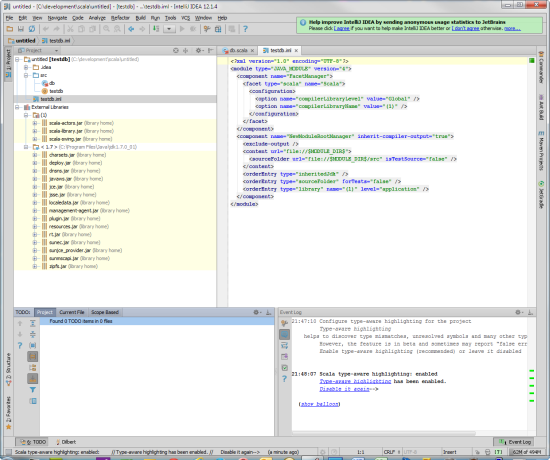Click Mark all as read in Event Log
550x460 pixels.
pos(284,368)
